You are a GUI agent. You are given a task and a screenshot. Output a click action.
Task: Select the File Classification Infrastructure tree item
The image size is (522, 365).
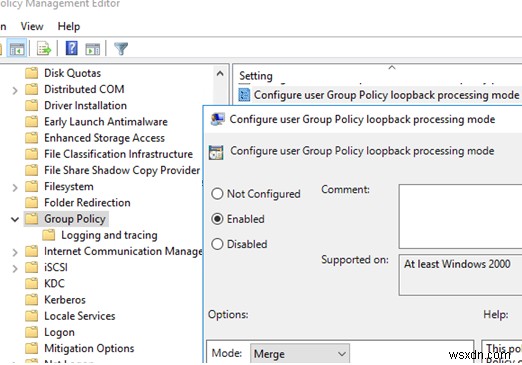[118, 154]
